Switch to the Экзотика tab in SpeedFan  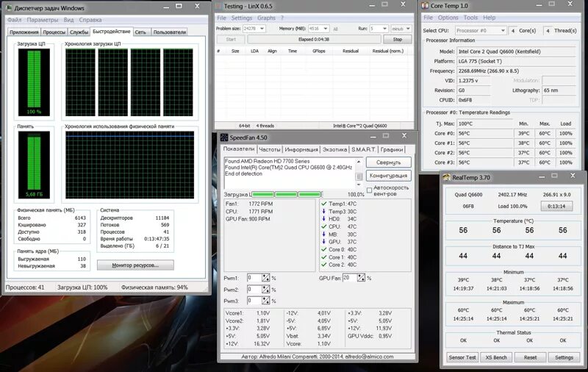334,150
